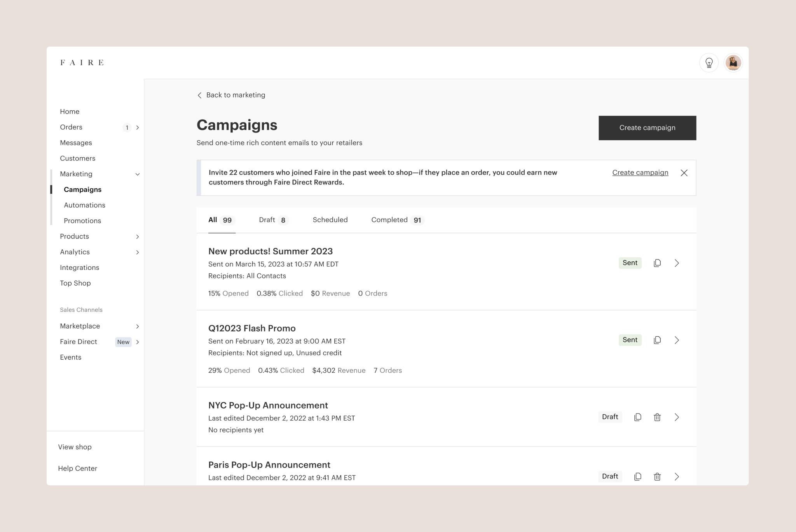
Task: Expand the Products sidebar menu
Action: (x=137, y=236)
